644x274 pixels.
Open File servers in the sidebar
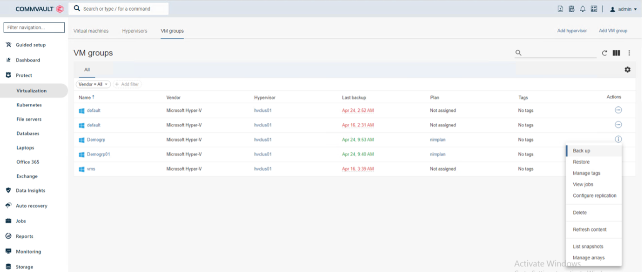point(29,119)
